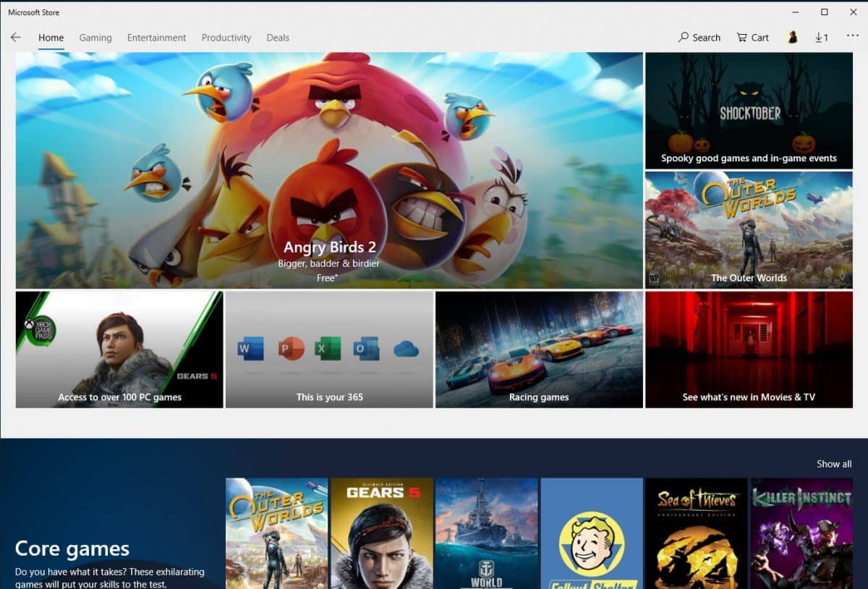Open your account profile picture
Viewport: 868px width, 589px height.
[x=793, y=37]
